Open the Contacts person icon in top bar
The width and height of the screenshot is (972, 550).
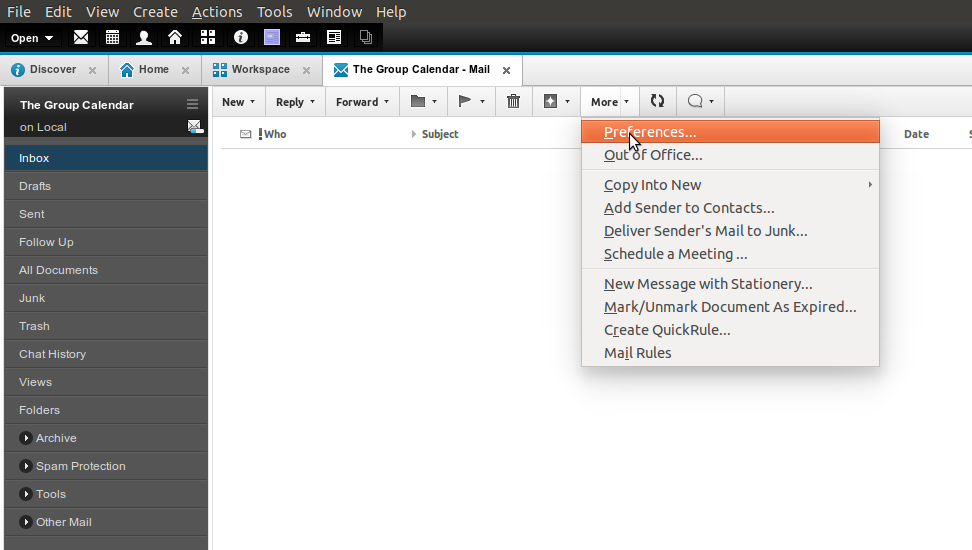(x=143, y=37)
